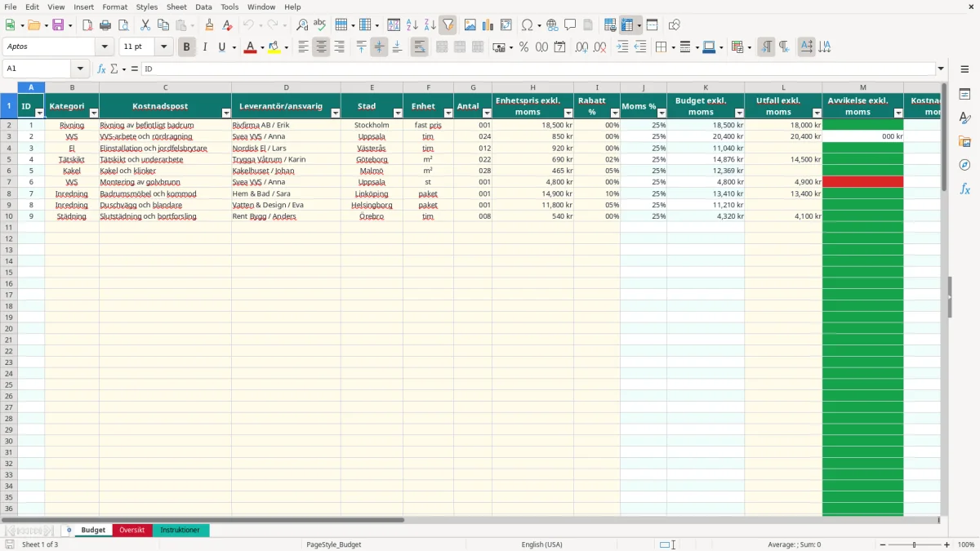Screen dimensions: 980x551
Task: Click the Save status indicator in the status bar
Action: click(x=10, y=544)
